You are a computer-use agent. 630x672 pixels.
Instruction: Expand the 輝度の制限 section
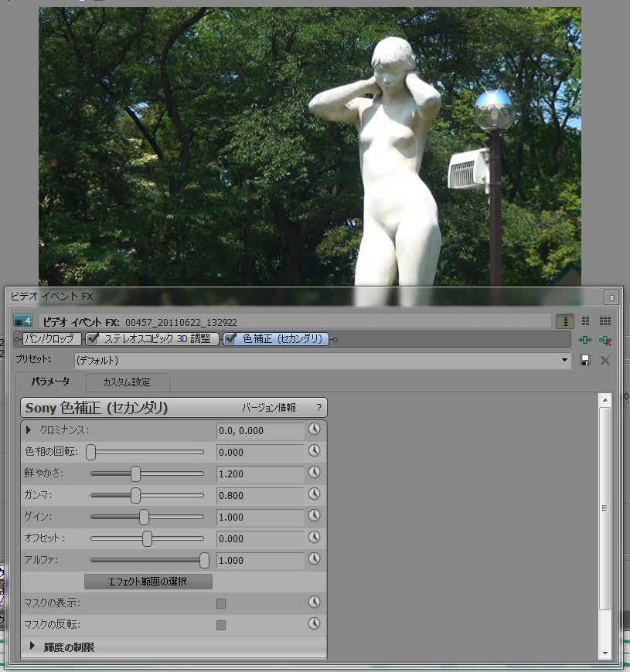pos(33,647)
